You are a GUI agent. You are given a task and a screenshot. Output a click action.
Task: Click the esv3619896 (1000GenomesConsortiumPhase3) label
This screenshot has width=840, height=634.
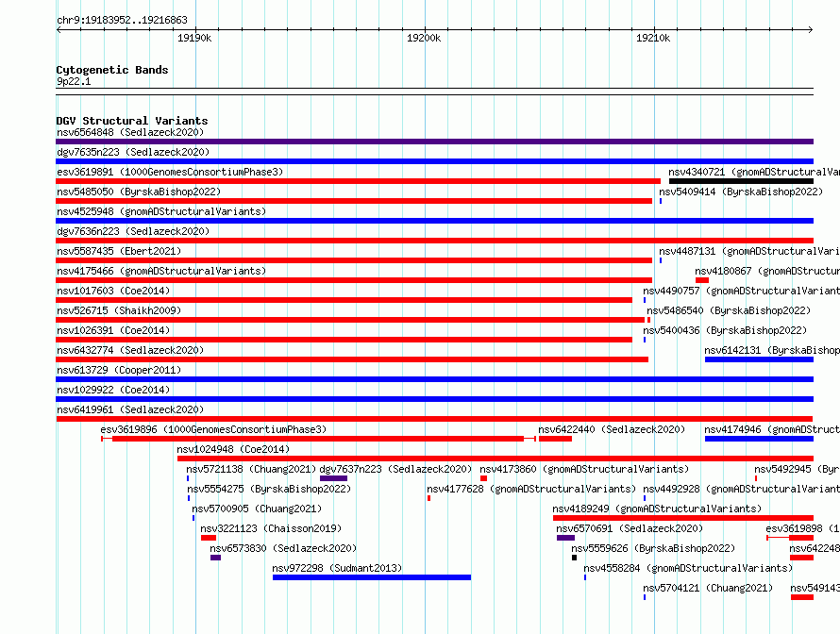click(213, 429)
